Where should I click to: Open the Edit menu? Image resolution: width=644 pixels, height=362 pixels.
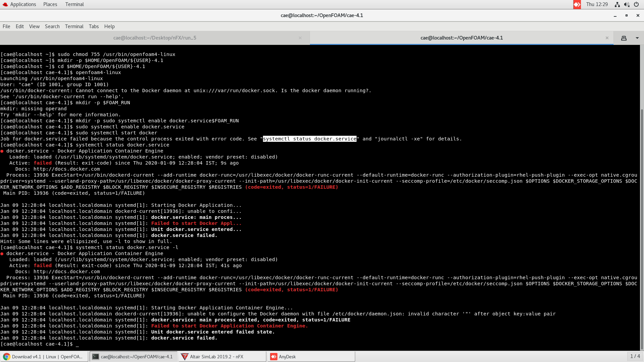pos(20,26)
